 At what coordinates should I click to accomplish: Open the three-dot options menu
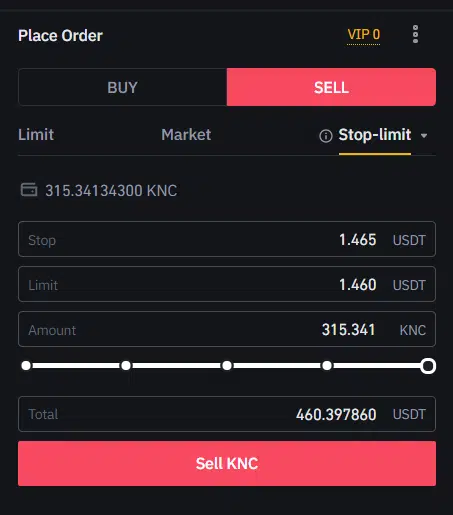click(x=415, y=34)
